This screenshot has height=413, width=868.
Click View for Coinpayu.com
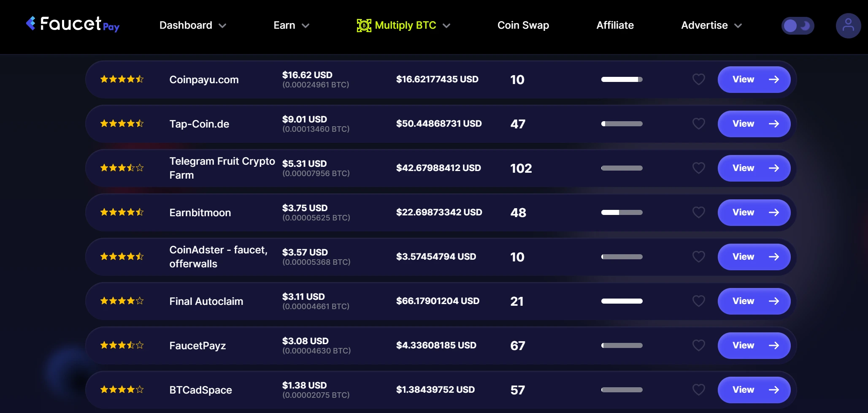coord(754,79)
